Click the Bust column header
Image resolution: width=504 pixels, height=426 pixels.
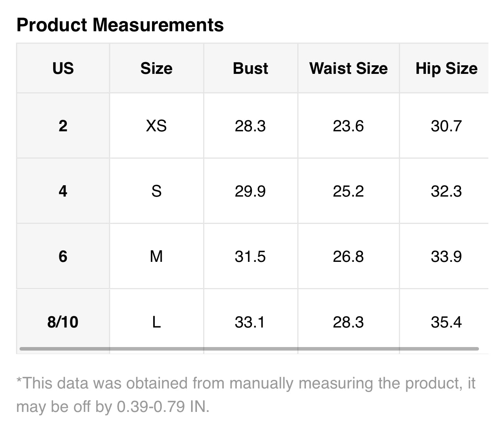click(250, 68)
